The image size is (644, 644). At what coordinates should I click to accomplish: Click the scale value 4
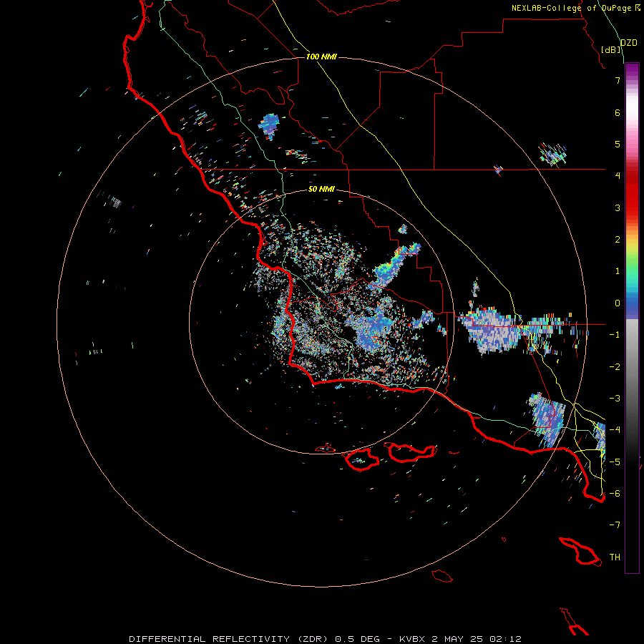[x=618, y=176]
